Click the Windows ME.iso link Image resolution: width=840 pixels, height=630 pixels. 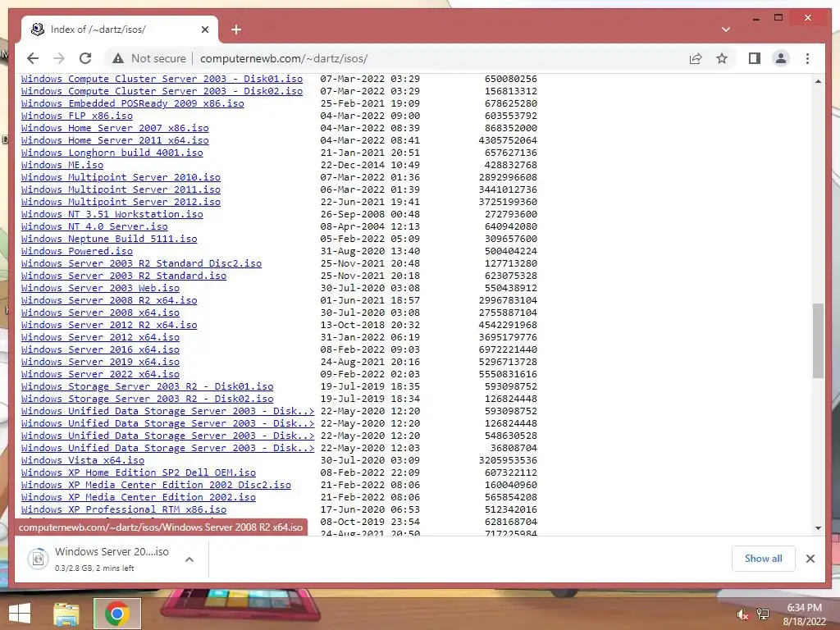coord(62,165)
